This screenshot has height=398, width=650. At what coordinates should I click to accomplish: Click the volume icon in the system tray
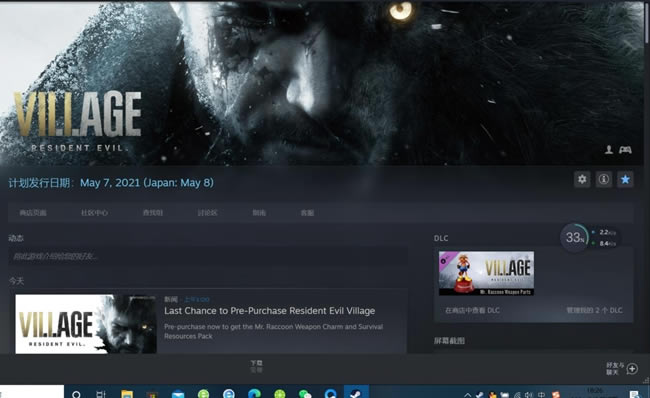coord(529,395)
